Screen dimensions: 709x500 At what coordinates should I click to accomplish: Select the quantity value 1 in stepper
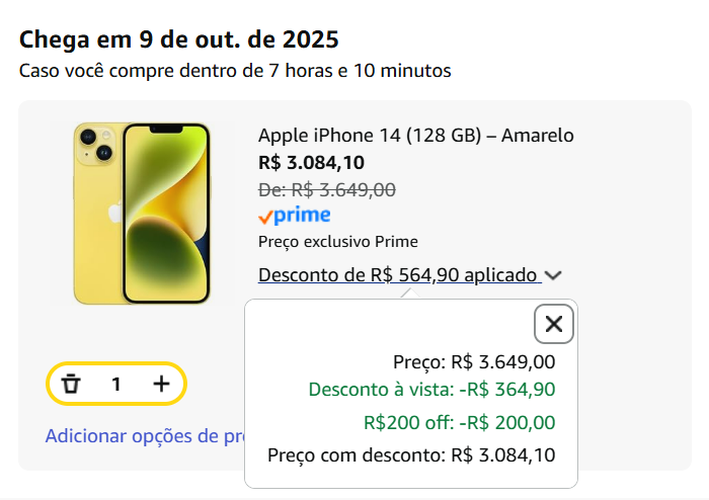[116, 384]
